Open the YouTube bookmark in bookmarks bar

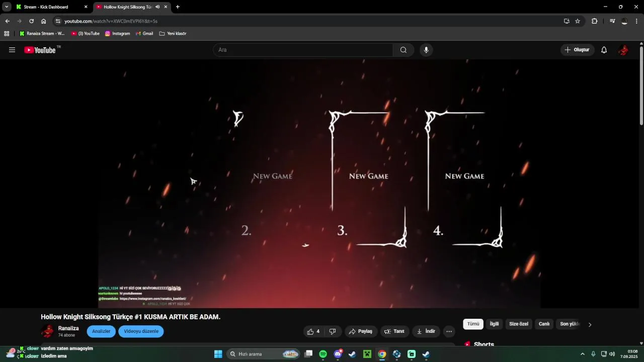85,34
